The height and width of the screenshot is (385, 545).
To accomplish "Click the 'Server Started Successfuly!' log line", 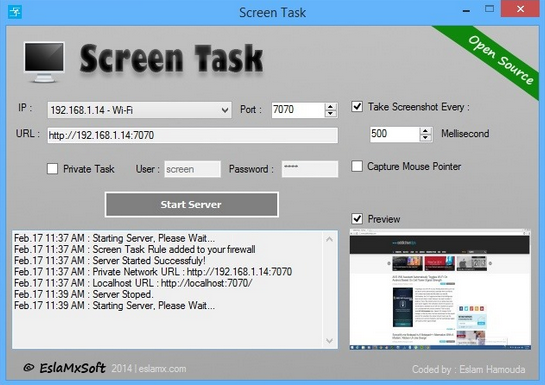I will 110,261.
